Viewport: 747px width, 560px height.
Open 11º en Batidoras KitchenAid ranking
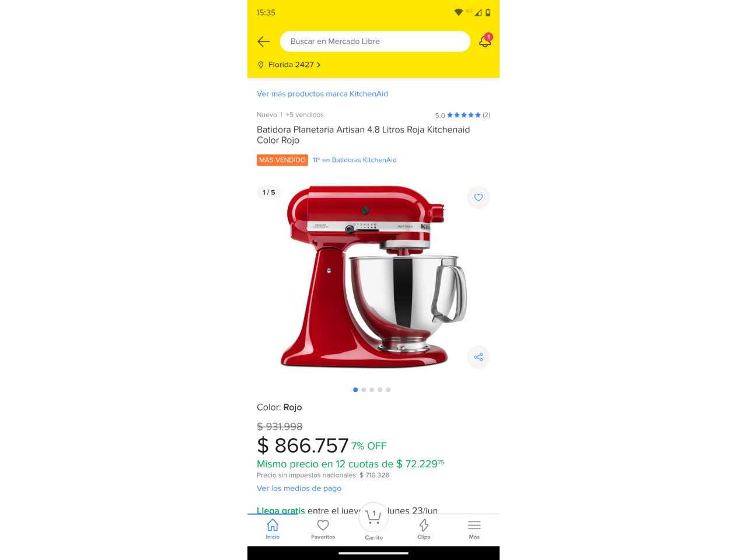click(x=355, y=160)
